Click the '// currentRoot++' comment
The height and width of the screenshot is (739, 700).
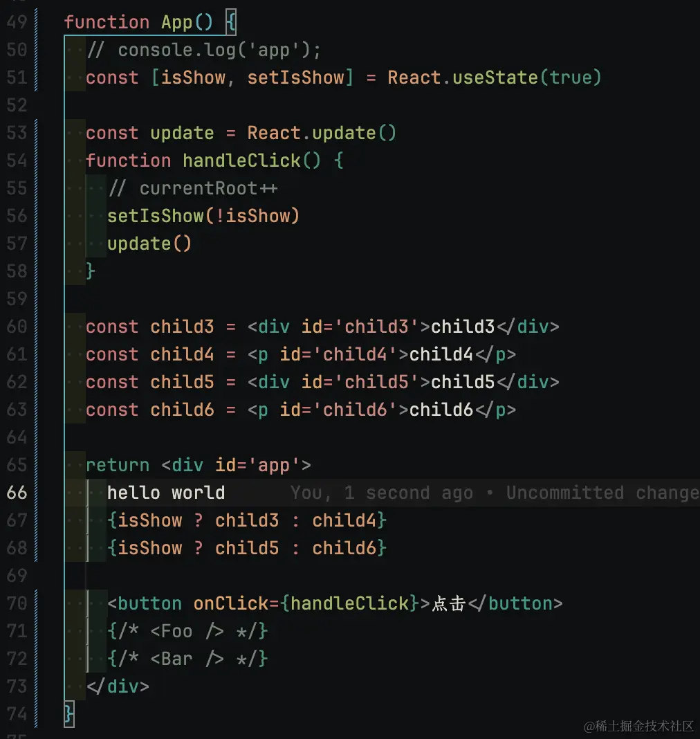[193, 188]
